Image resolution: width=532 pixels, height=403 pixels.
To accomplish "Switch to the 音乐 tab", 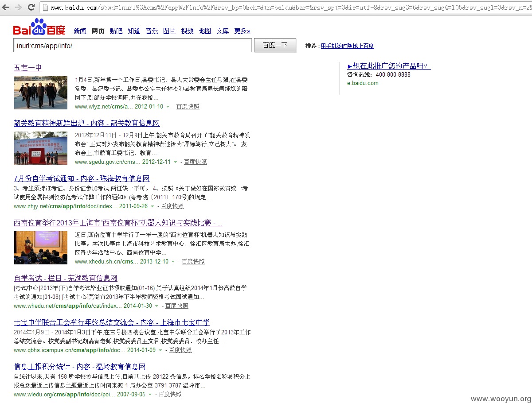I will coord(152,31).
